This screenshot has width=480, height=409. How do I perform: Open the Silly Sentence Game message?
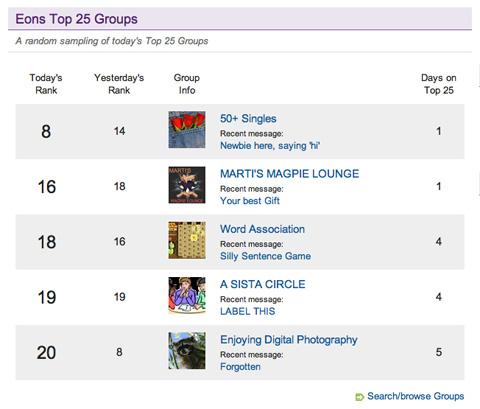[x=265, y=256]
